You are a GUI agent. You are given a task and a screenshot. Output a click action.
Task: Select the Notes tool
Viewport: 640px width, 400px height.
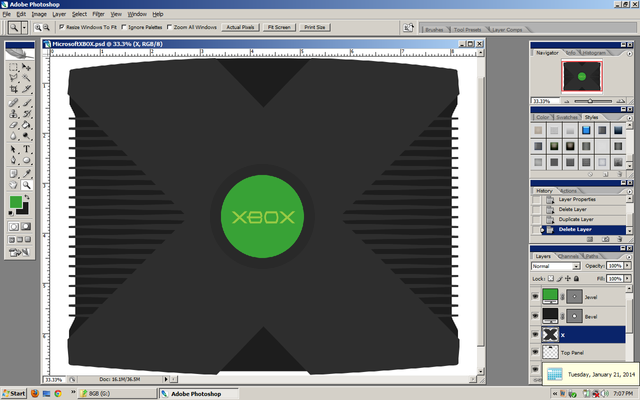13,174
